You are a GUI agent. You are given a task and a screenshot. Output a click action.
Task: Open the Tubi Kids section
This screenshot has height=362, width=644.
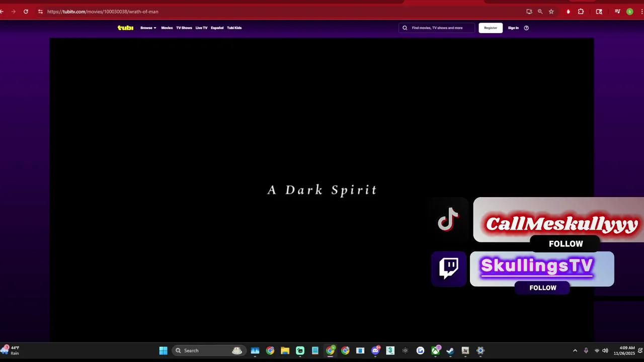(234, 28)
